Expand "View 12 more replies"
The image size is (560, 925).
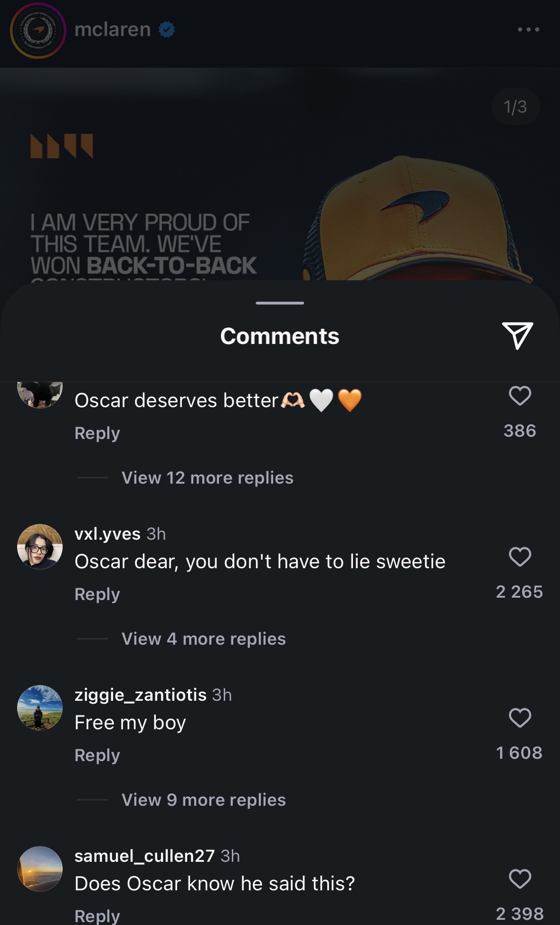[x=207, y=478]
